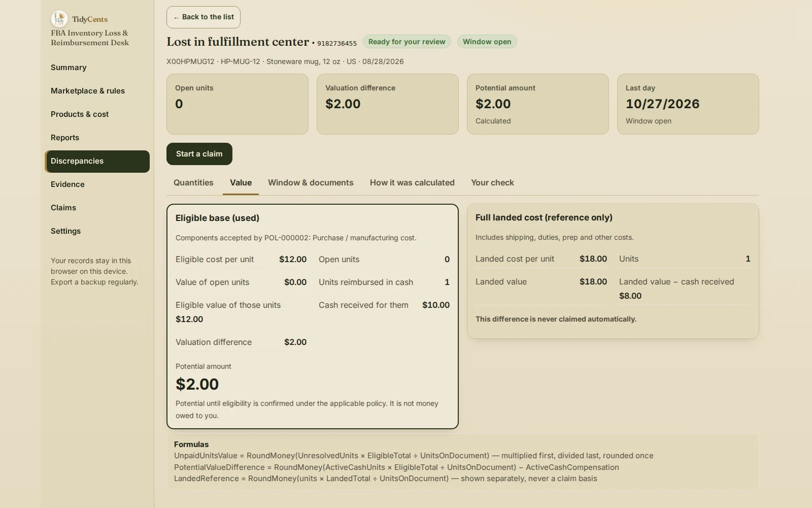Open Settings from the sidebar
The width and height of the screenshot is (812, 508).
tap(97, 231)
